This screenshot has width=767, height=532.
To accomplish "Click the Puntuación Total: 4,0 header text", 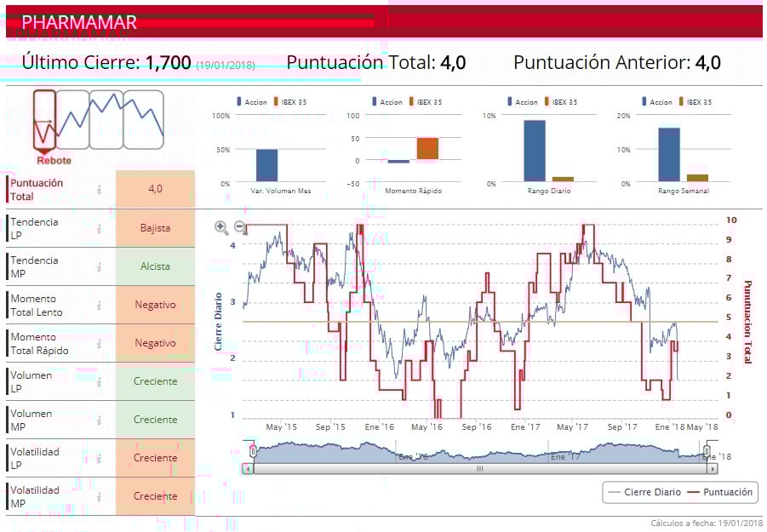I will 376,63.
